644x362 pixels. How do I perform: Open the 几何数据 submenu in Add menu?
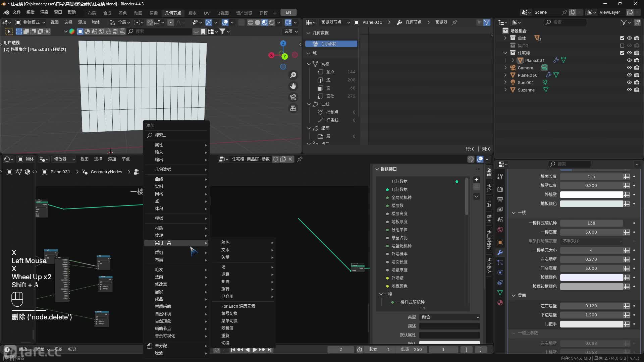(176, 170)
